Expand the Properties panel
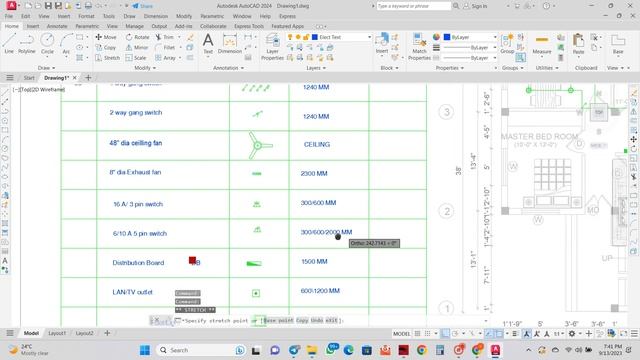 [449, 68]
